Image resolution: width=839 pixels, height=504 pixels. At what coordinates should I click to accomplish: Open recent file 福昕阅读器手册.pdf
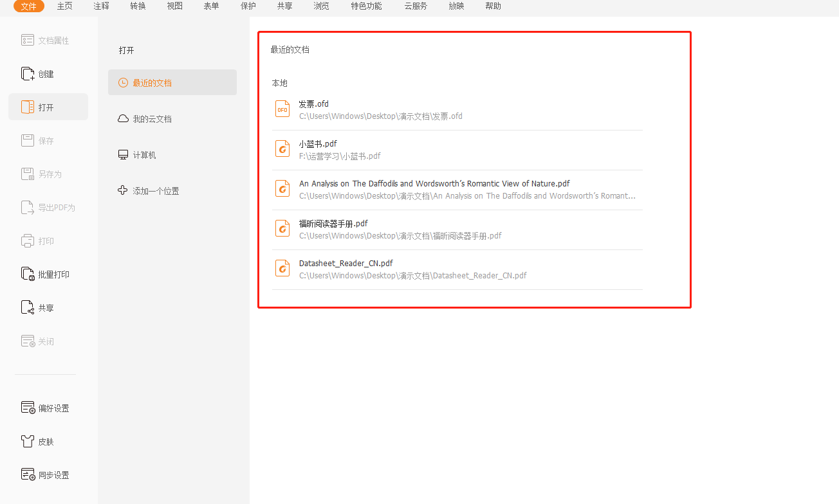[x=333, y=224]
